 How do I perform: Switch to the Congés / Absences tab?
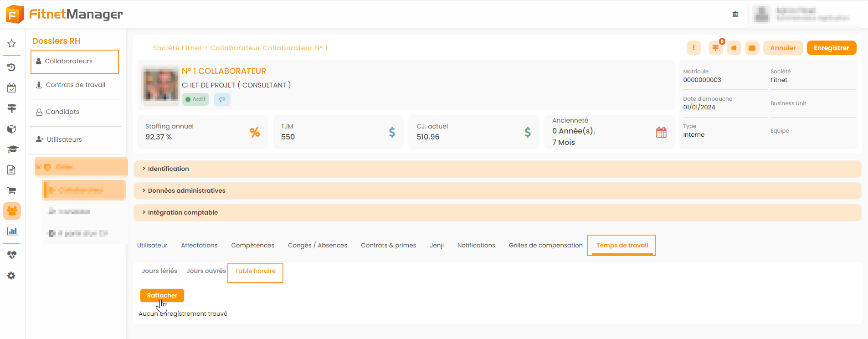coord(317,245)
